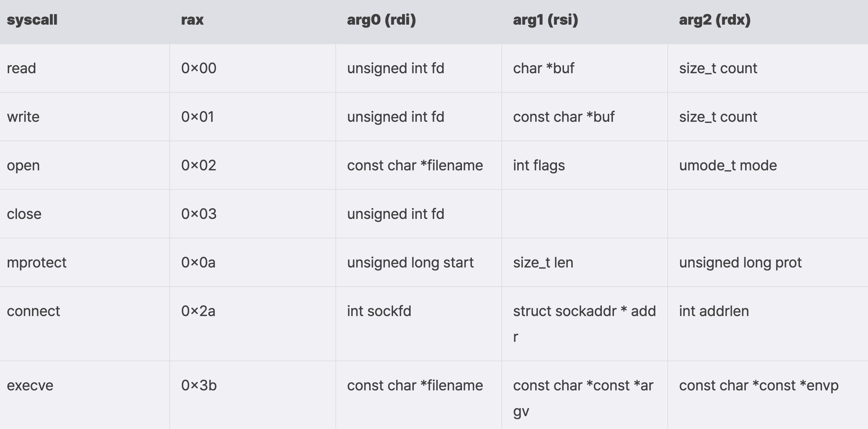Click the arg1 (rsi) header
Image resolution: width=868 pixels, height=429 pixels.
[x=546, y=20]
